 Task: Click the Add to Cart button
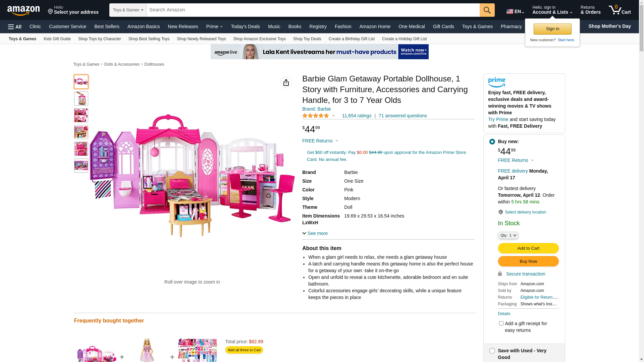click(x=528, y=248)
